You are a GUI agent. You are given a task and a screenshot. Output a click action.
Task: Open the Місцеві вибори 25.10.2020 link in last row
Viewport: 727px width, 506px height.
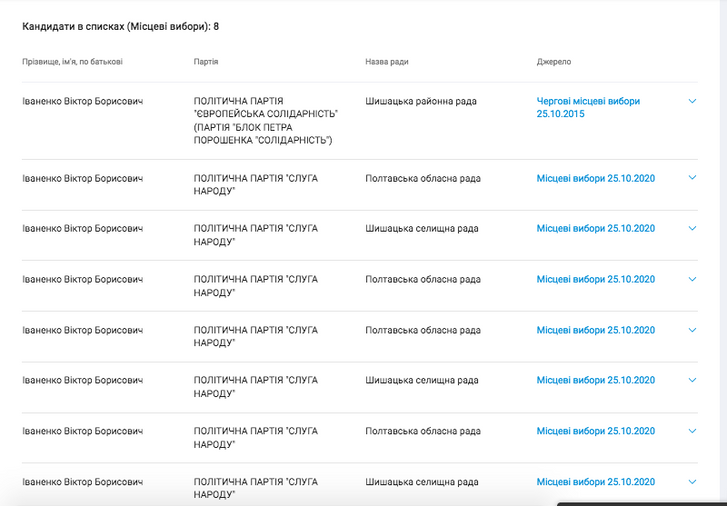coord(595,482)
